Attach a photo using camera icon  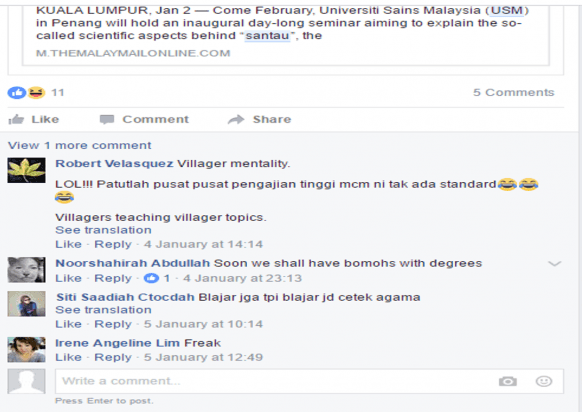508,381
